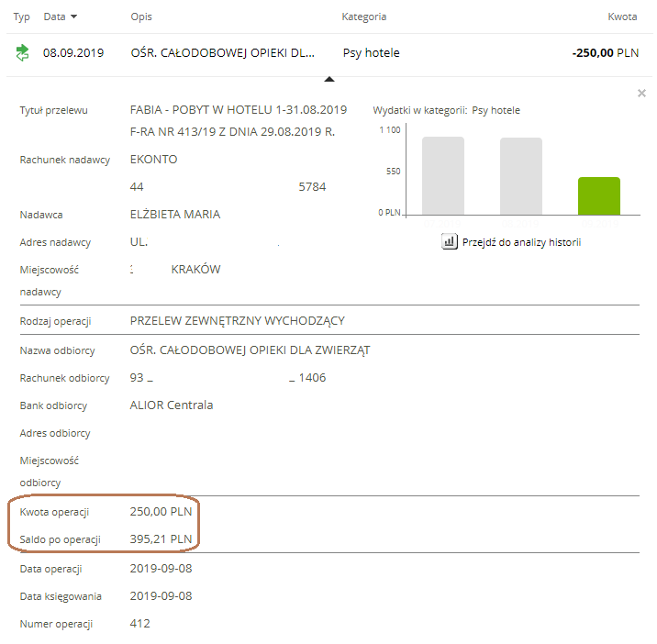
Task: Click the 'Psy hotele' category in the row
Action: pyautogui.click(x=371, y=53)
